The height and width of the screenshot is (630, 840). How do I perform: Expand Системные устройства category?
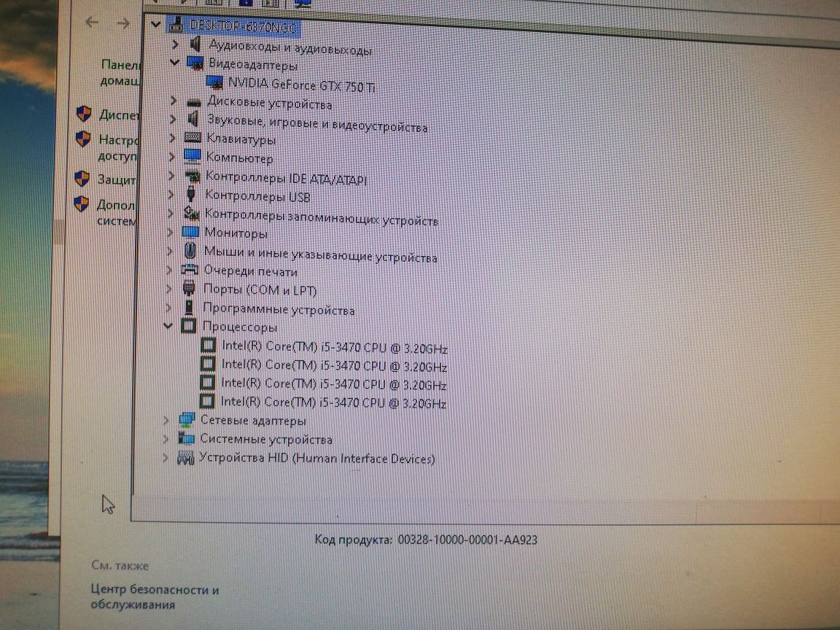point(166,439)
